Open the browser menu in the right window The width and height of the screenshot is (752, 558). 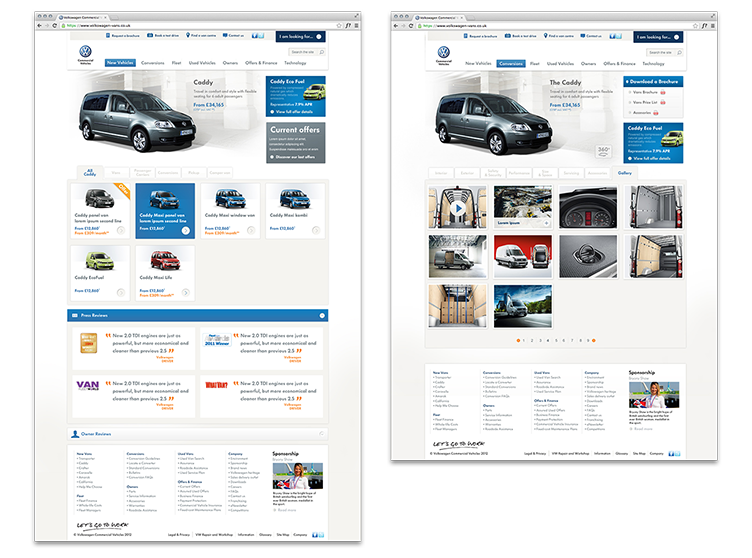click(713, 25)
